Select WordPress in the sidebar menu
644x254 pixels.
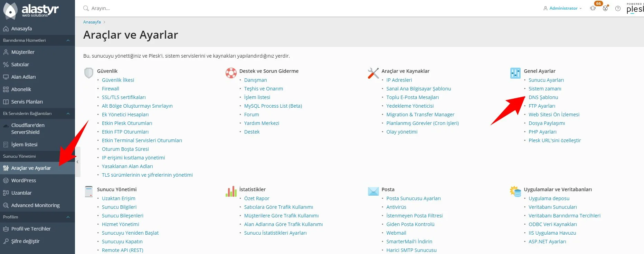(x=23, y=180)
